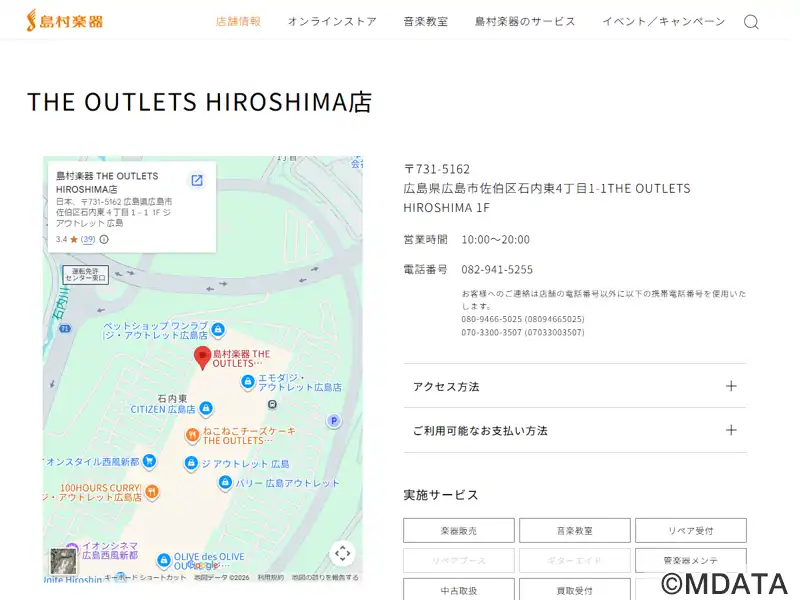Click 100HOURS CURRY restaurant marker
Viewport: 800px width, 600px height.
click(152, 492)
